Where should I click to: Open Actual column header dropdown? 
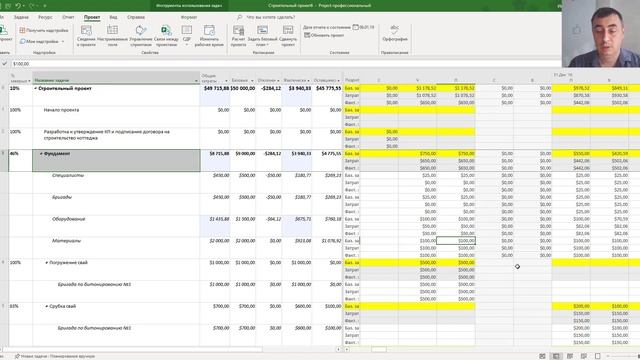[309, 80]
